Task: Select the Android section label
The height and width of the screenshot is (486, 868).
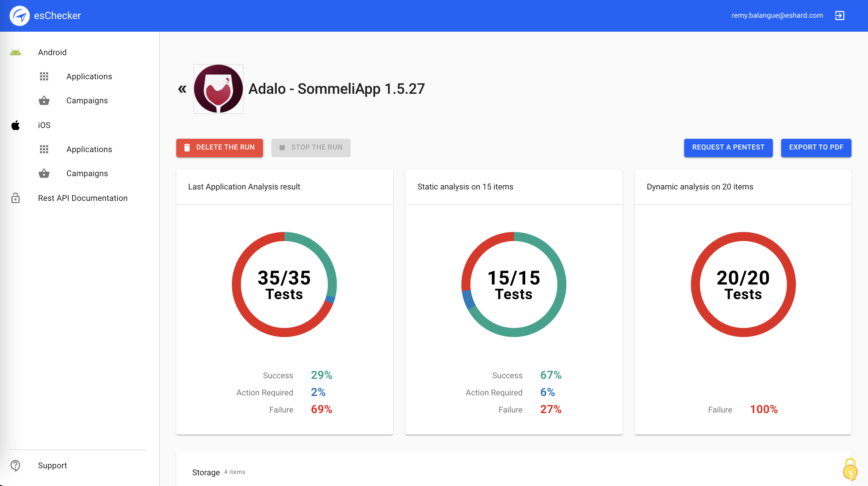Action: (x=52, y=52)
